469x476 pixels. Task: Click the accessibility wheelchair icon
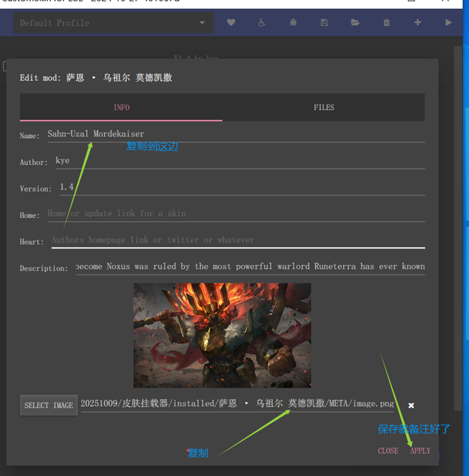(x=262, y=23)
